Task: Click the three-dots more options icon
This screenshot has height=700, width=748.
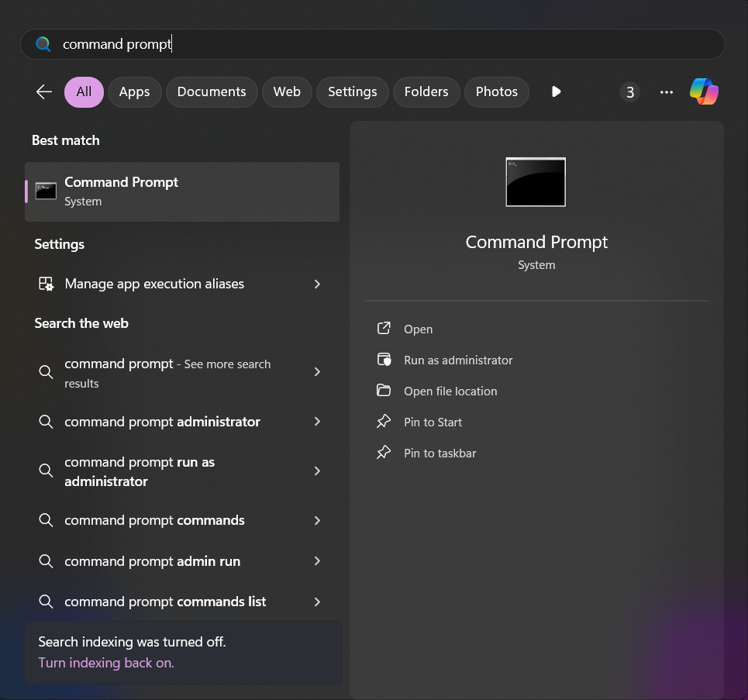Action: click(x=667, y=91)
